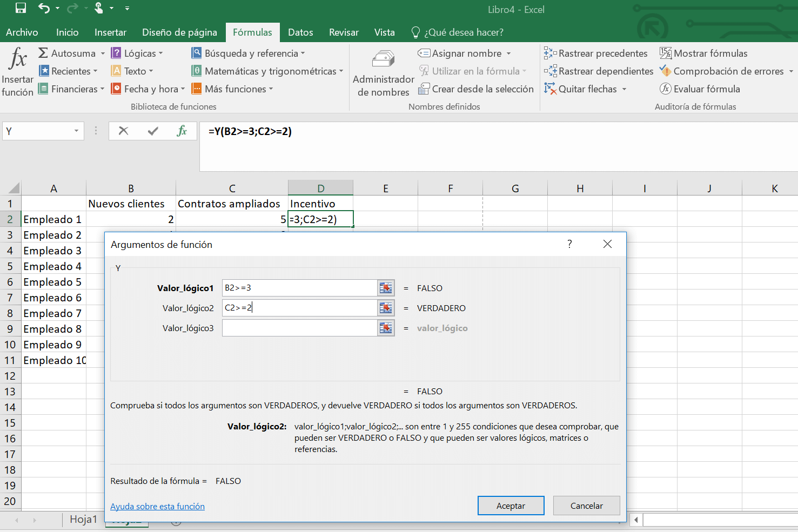Viewport: 798px width, 532px height.
Task: Cancel the formula entry with the X icon
Action: click(123, 131)
